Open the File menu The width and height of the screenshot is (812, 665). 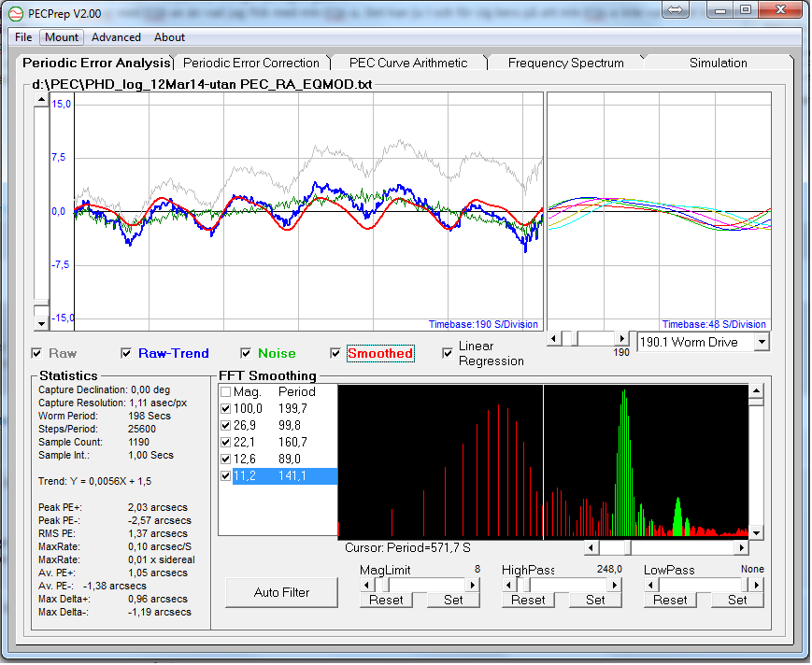(x=23, y=37)
